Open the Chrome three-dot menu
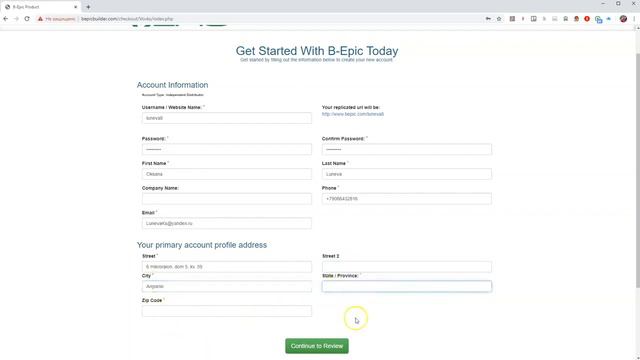This screenshot has height=360, width=640. coord(634,19)
